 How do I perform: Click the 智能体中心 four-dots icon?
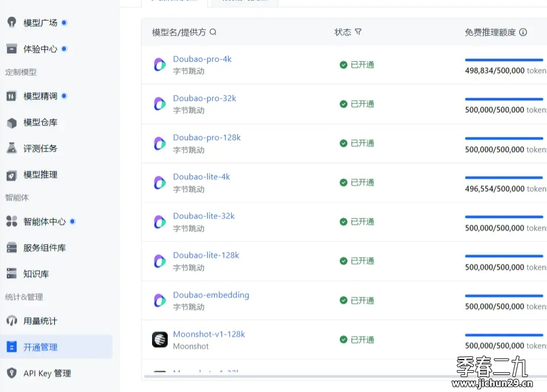[x=11, y=221]
